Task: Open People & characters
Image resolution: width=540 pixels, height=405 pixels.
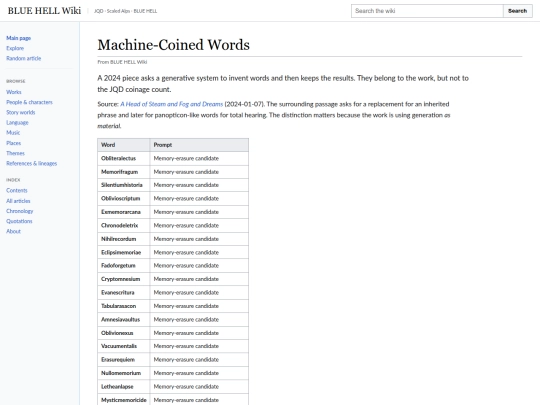Action: [29, 102]
